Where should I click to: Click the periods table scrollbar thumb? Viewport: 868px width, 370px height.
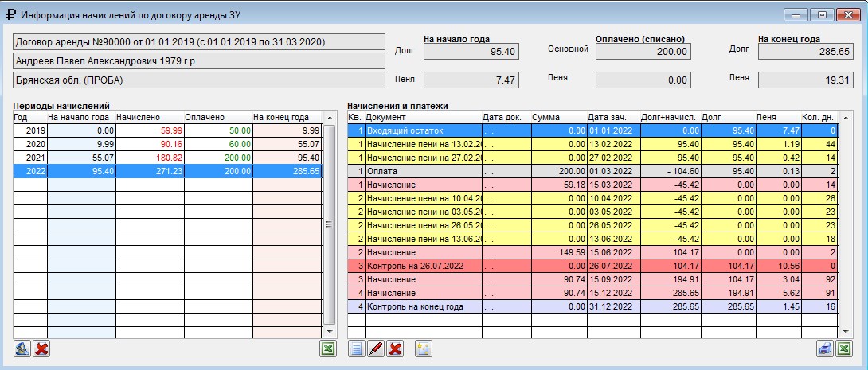329,224
